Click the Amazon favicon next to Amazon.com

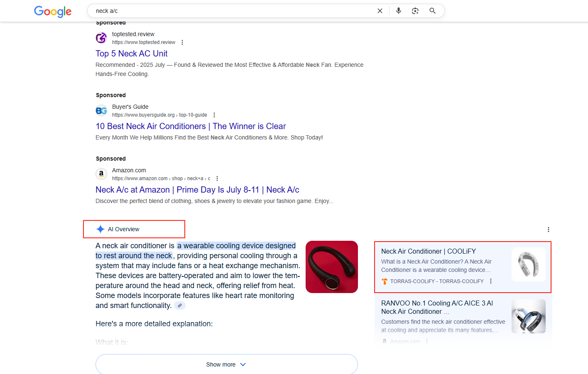pyautogui.click(x=101, y=174)
